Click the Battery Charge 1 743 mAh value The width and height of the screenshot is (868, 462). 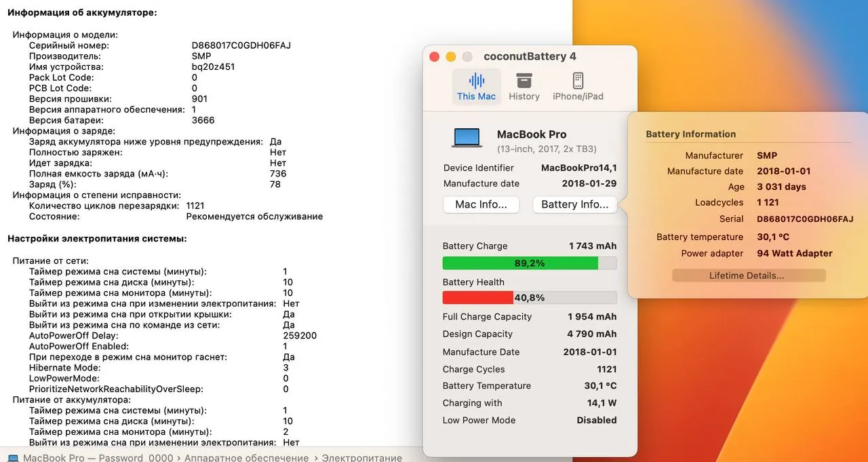593,246
